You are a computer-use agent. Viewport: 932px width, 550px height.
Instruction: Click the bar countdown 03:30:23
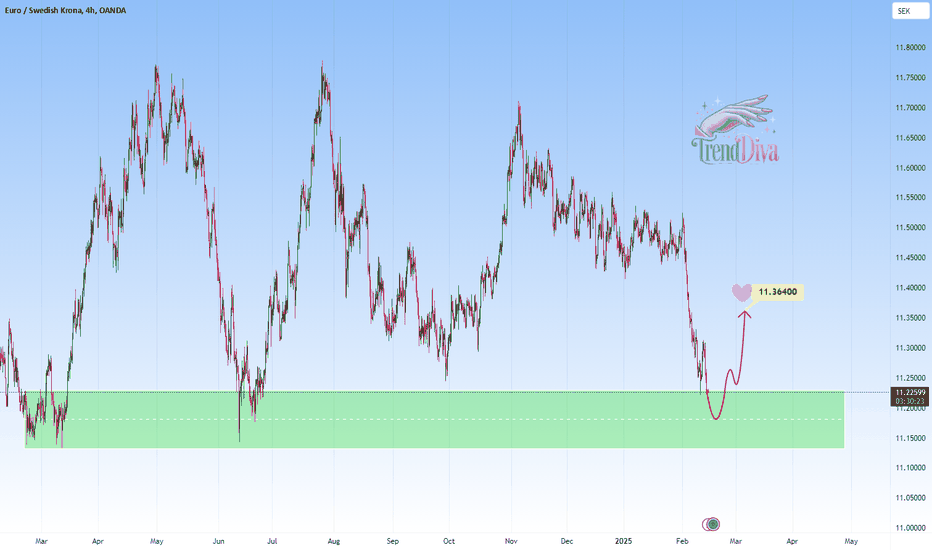[911, 401]
